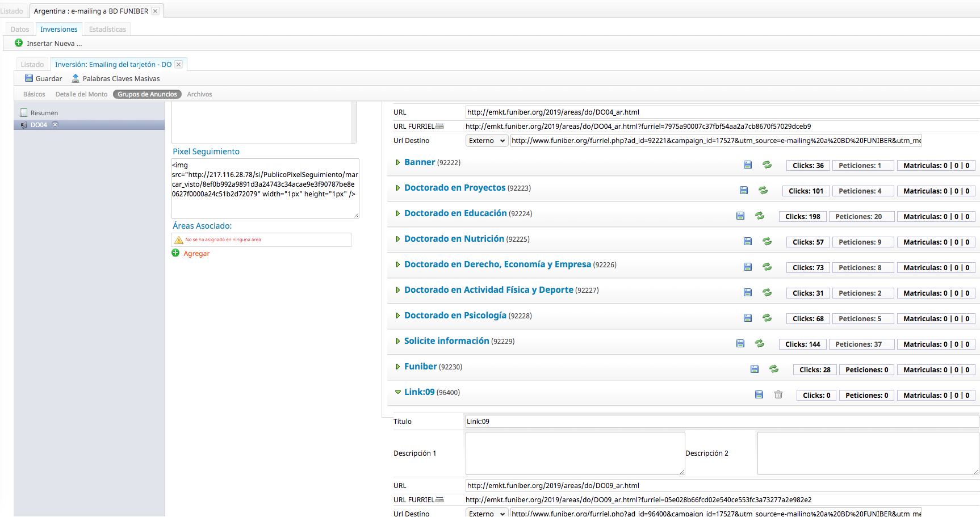Go to the inner Listado tab
This screenshot has height=517, width=980.
pyautogui.click(x=32, y=64)
